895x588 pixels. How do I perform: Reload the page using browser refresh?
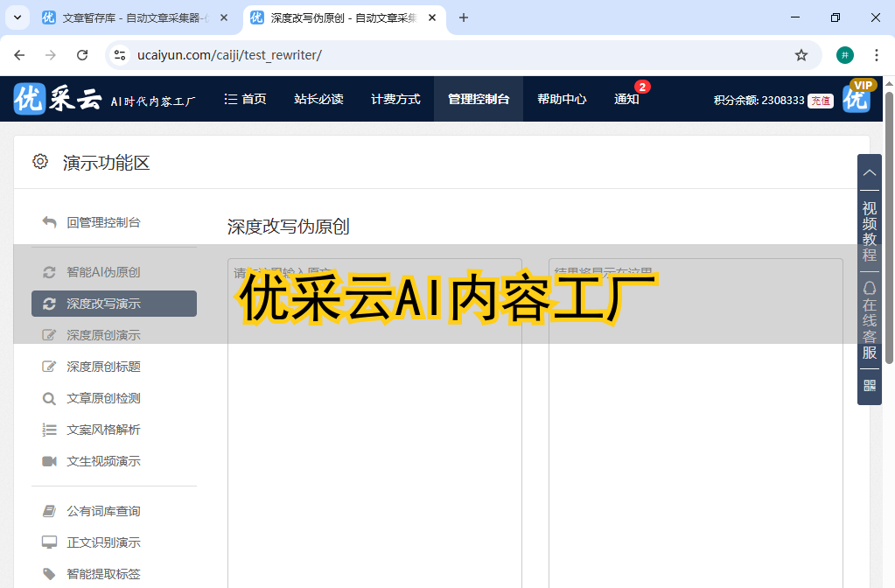coord(82,55)
